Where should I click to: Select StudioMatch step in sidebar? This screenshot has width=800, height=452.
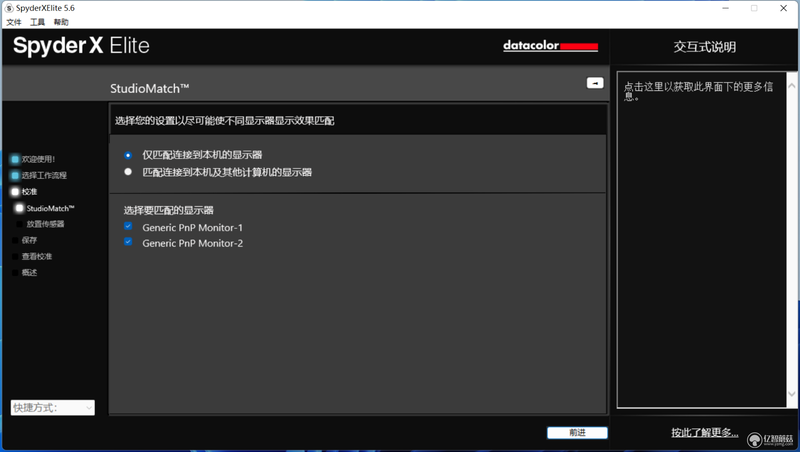click(45, 208)
